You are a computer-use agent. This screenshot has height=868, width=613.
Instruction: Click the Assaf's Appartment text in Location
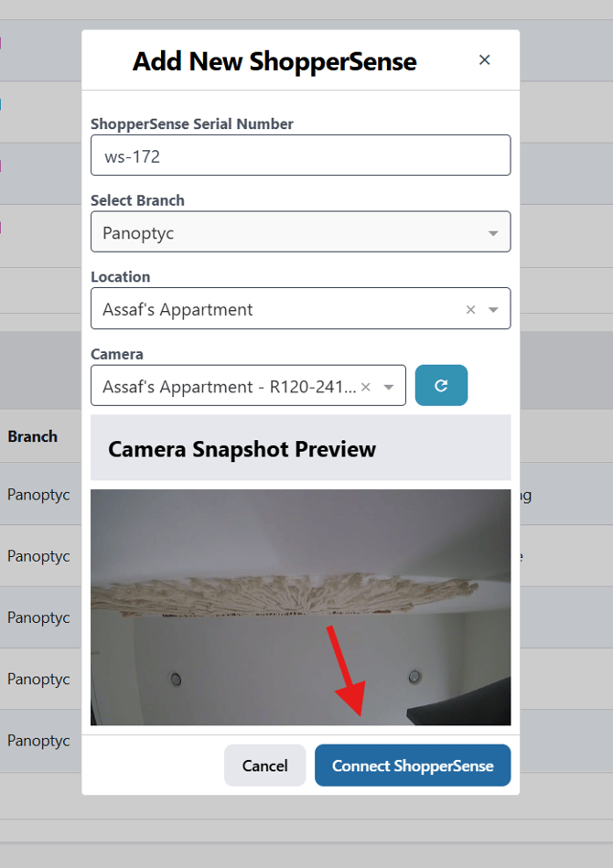point(177,310)
